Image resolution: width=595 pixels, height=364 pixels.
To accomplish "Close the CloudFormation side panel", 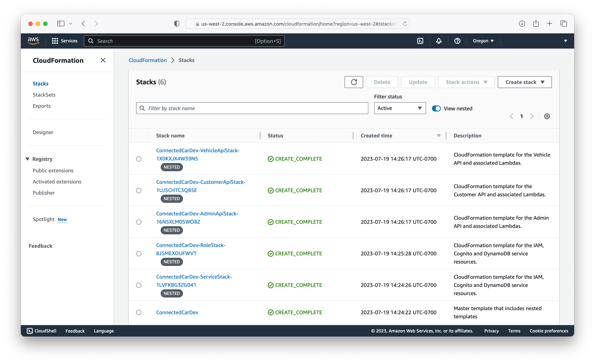I will [x=103, y=60].
